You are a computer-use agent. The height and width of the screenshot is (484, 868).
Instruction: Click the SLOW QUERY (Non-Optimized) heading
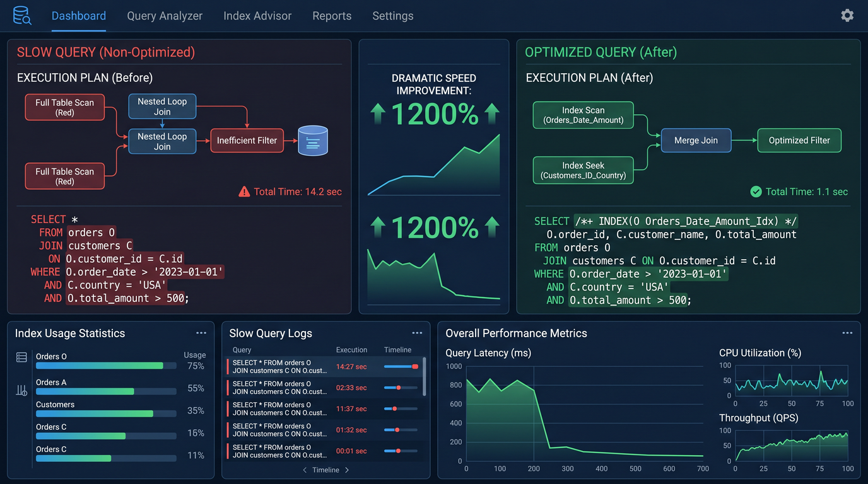click(106, 52)
